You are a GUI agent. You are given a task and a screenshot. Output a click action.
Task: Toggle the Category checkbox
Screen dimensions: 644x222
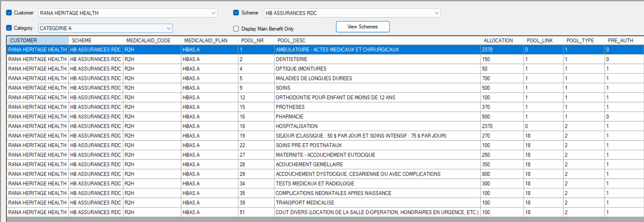pos(9,28)
